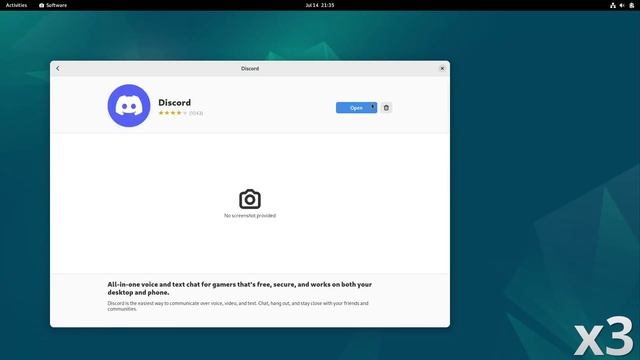Click the Activities button in top bar
Viewport: 640px width, 360px height.
(x=16, y=5)
